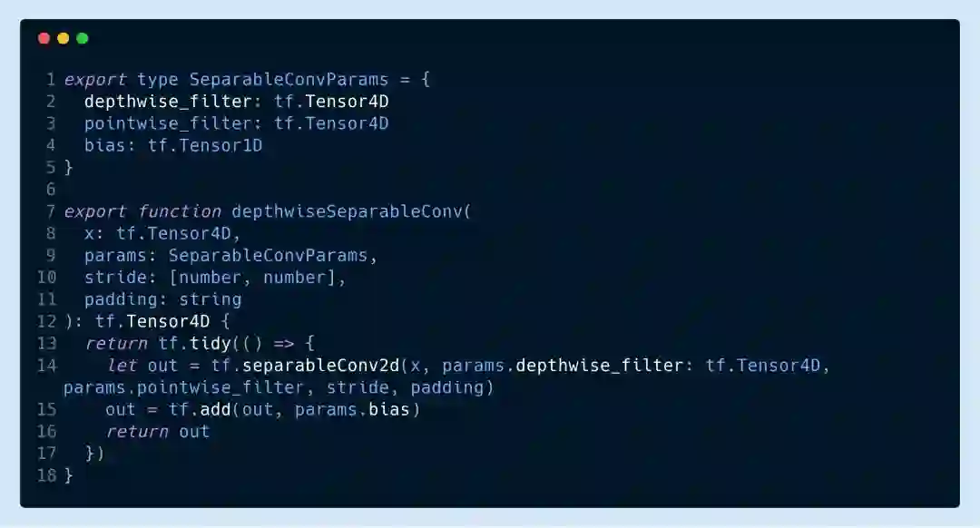Click the SeparableConvParams type name on line 1
The width and height of the screenshot is (980, 528).
289,79
